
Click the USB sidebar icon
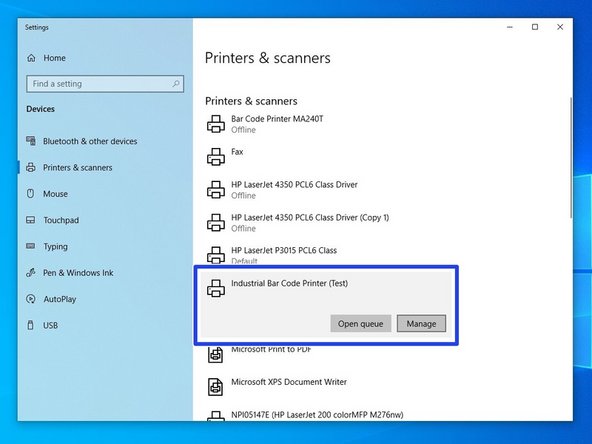pos(31,325)
